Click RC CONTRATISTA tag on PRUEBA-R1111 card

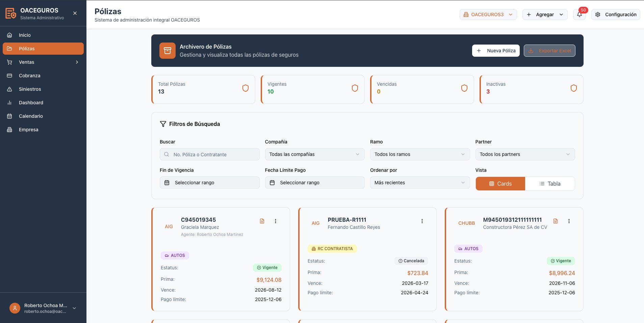coord(332,249)
